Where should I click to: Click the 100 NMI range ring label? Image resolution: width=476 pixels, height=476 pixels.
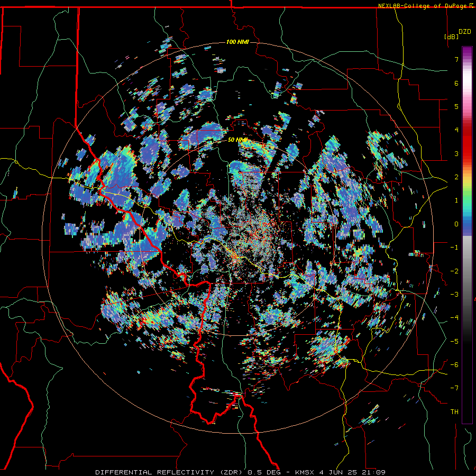point(237,42)
